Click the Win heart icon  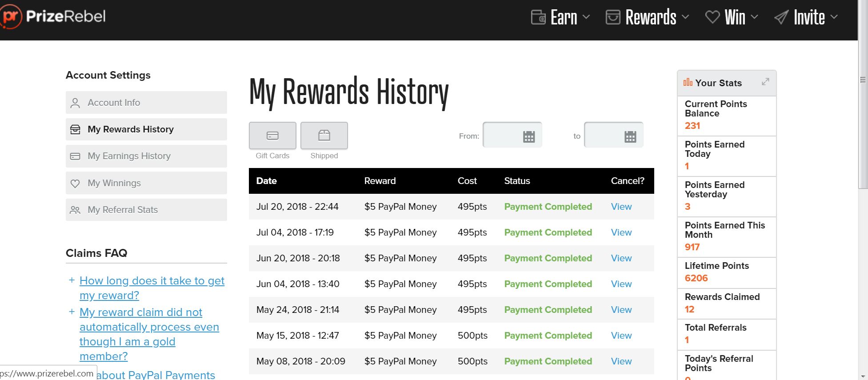[712, 17]
